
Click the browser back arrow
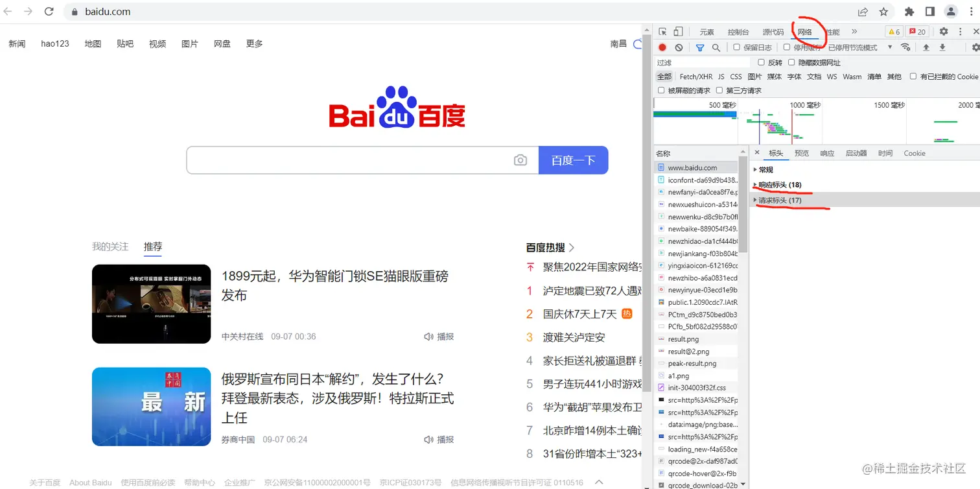tap(8, 12)
